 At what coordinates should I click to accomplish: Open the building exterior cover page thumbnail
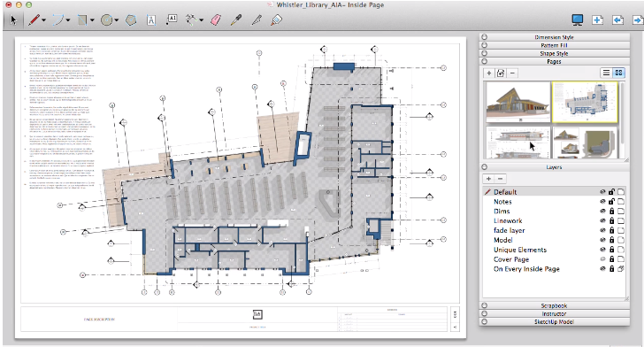[517, 102]
